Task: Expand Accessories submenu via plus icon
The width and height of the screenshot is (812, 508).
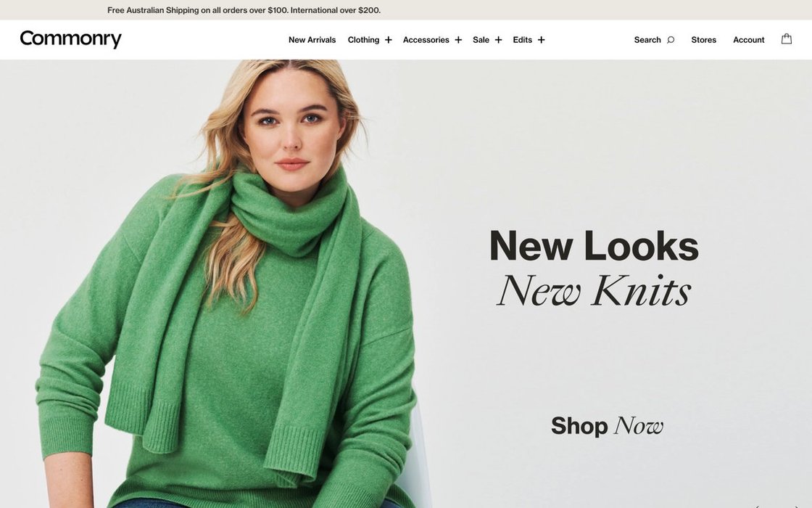Action: click(458, 40)
